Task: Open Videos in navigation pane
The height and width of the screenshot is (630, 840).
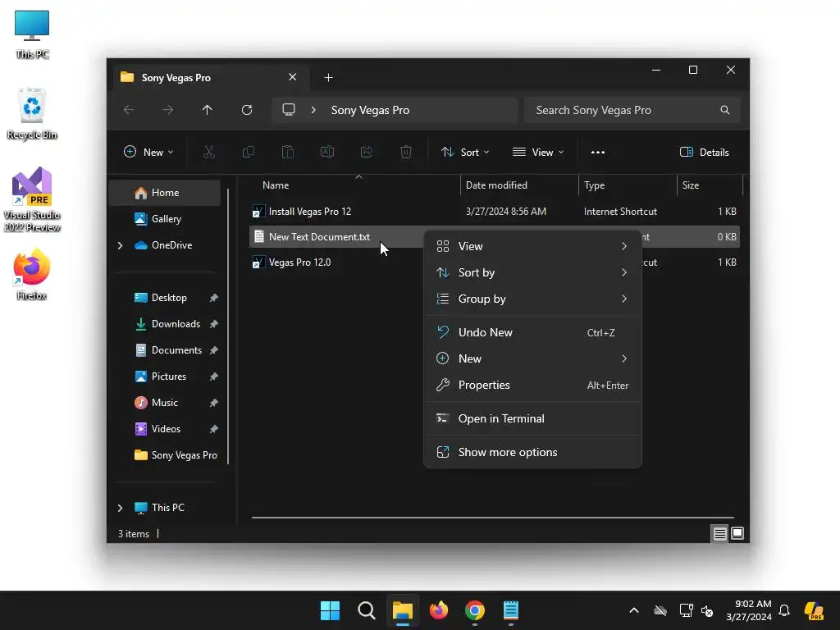Action: click(166, 429)
